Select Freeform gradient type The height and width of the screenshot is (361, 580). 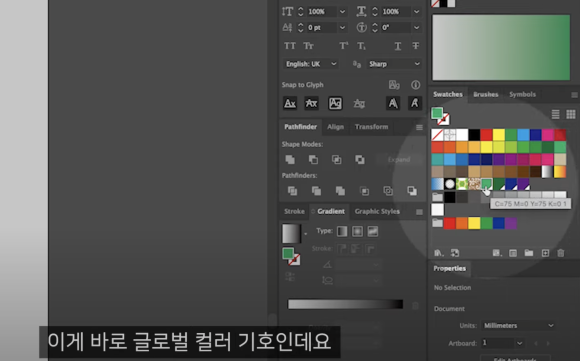point(372,232)
